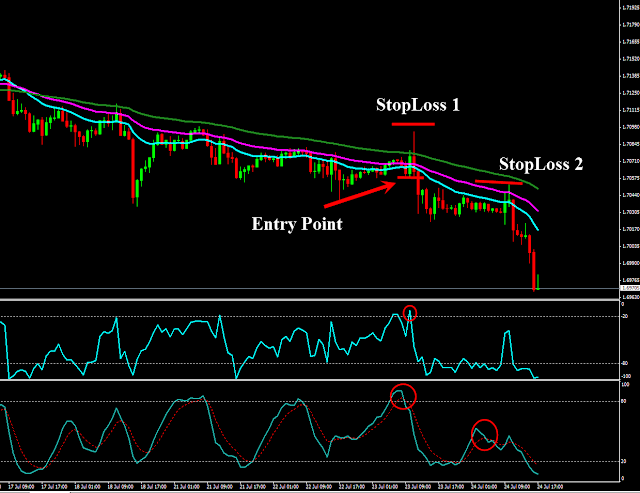Click the 1.70440 price axis label

[631, 195]
